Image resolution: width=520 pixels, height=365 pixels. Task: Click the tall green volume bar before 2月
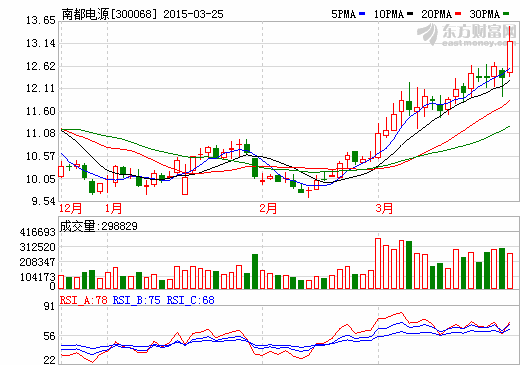(255, 271)
